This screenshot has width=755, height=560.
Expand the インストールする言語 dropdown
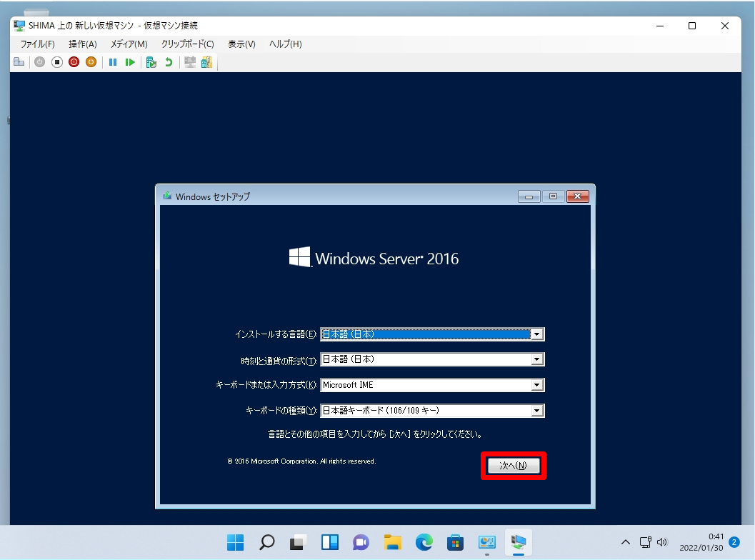click(x=537, y=334)
